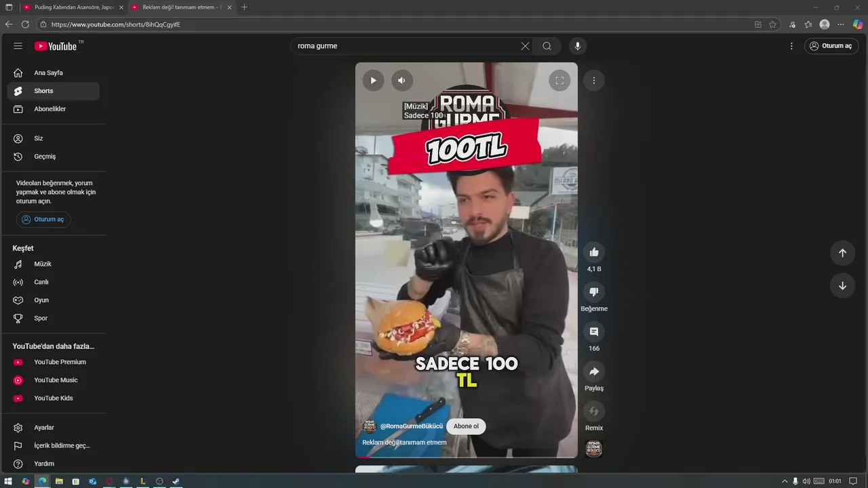Open Ayarlar settings in sidebar
Viewport: 868px width, 488px height.
click(54, 428)
